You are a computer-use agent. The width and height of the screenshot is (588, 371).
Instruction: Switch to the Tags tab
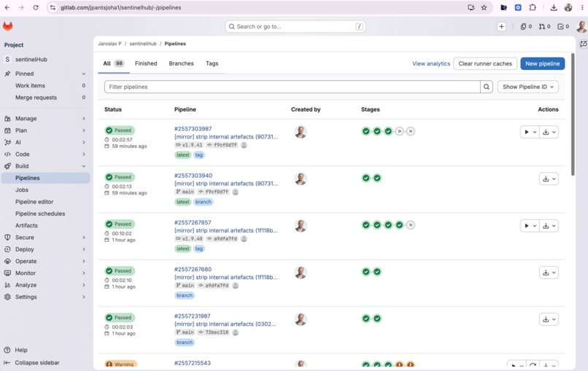pyautogui.click(x=212, y=63)
